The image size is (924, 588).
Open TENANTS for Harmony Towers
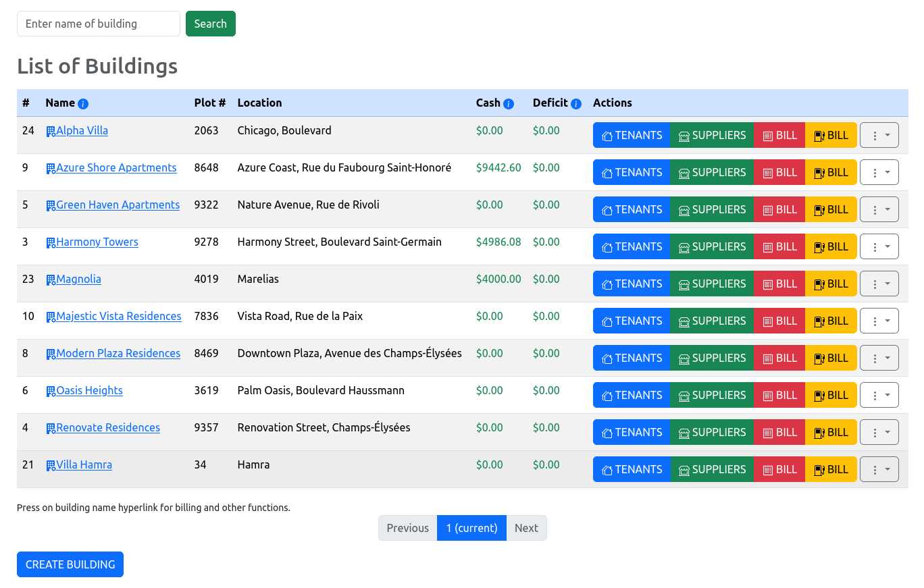(632, 246)
